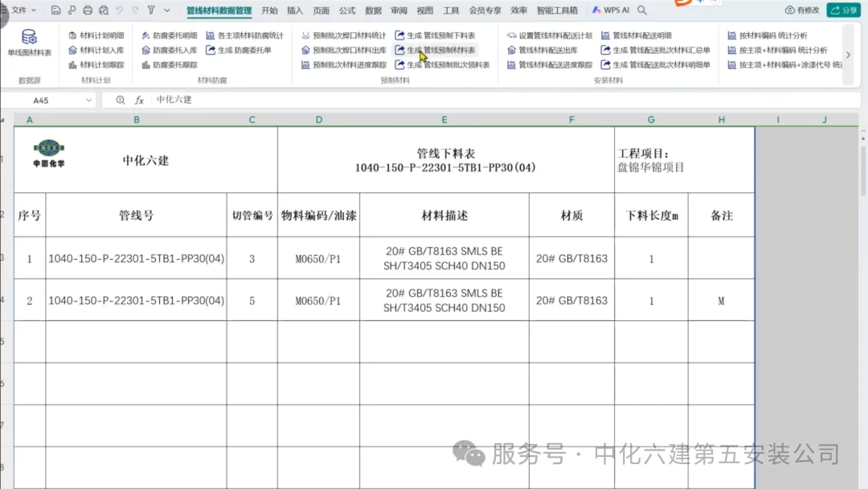Open 按主项+材料编码 统计分析
The width and height of the screenshot is (868, 489).
tap(777, 50)
